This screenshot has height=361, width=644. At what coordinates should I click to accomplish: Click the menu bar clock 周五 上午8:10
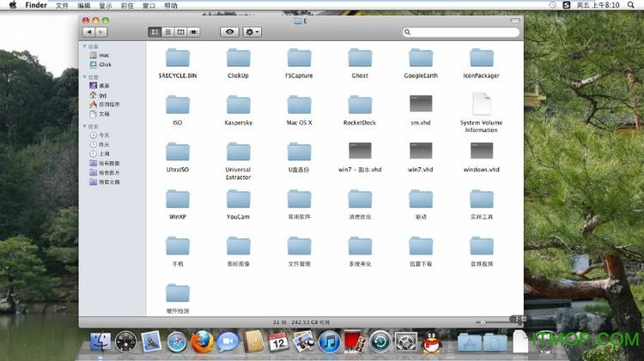click(x=598, y=5)
